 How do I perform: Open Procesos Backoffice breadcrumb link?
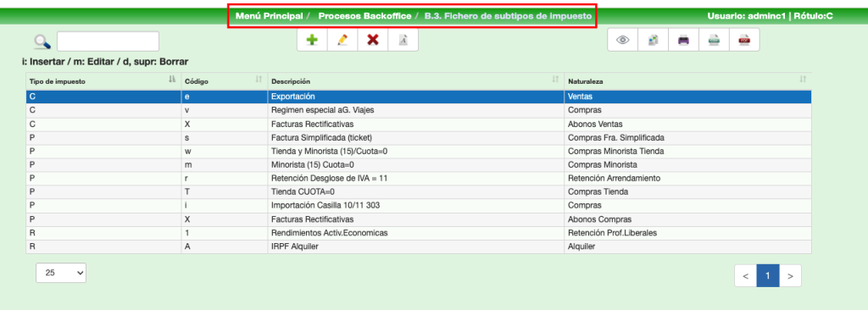coord(364,16)
